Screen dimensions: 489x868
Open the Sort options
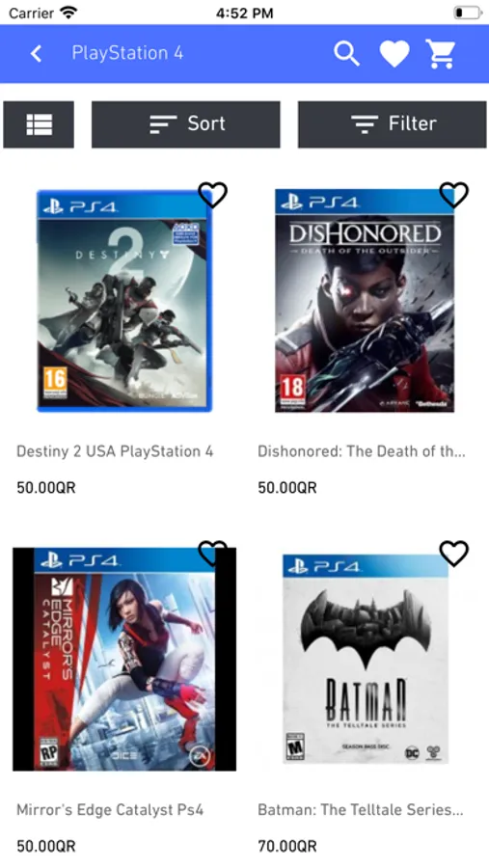click(x=186, y=124)
